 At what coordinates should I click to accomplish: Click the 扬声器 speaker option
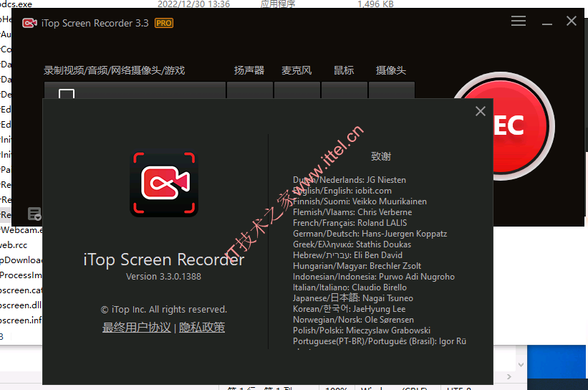(x=249, y=70)
